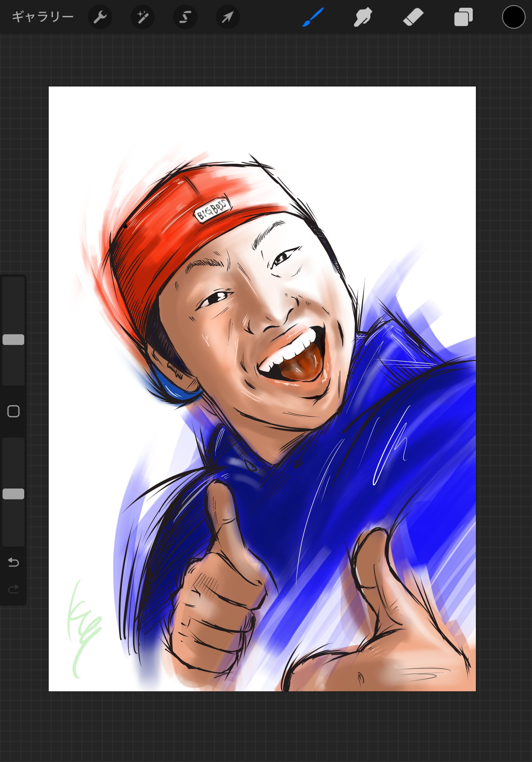Screen dimensions: 532x762
Task: Click the brush opacity slider handle
Action: [x=13, y=494]
